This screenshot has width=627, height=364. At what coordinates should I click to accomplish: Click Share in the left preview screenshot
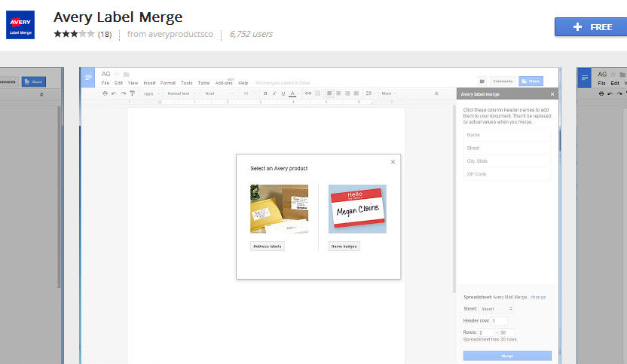point(34,81)
